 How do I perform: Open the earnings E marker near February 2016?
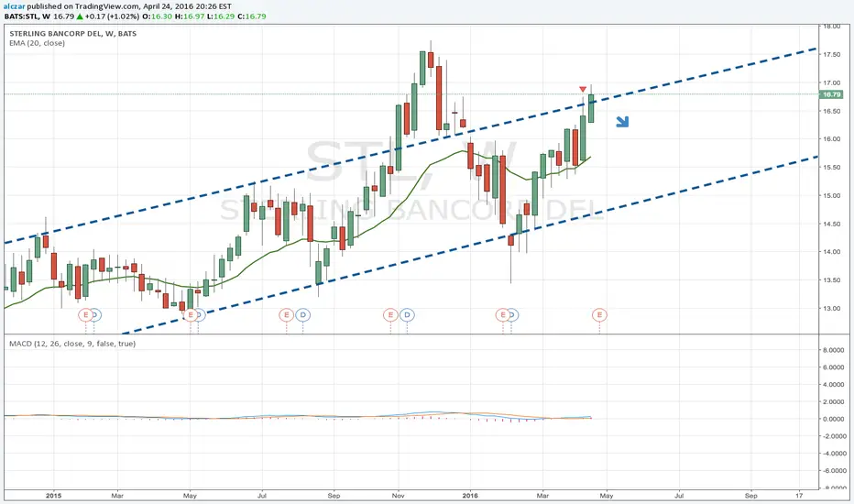(x=503, y=315)
